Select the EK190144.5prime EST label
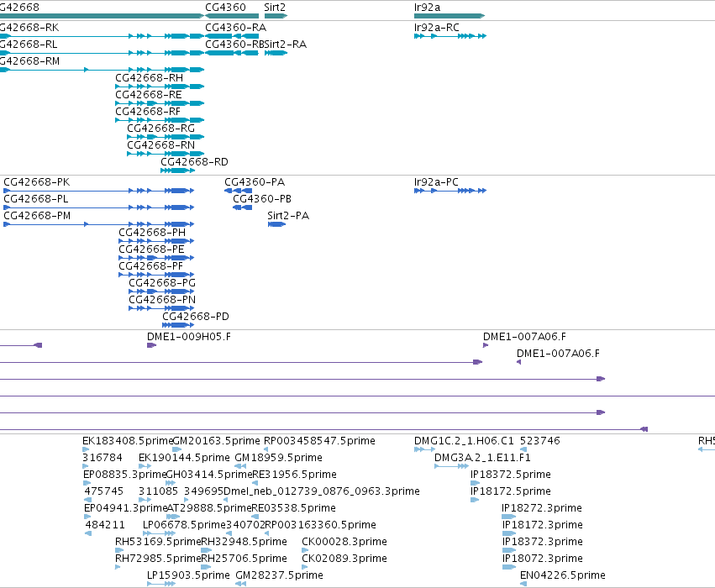Viewport: 715px width, 588px height. pyautogui.click(x=184, y=458)
